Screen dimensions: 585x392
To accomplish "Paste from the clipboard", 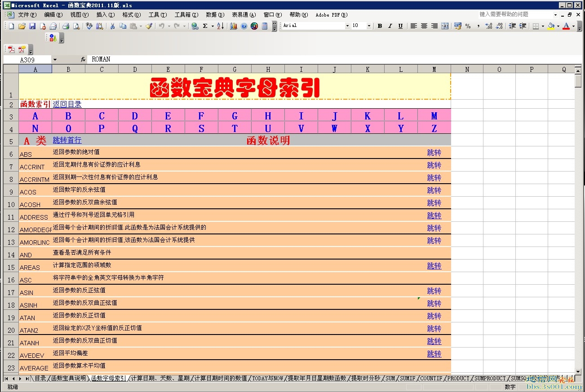I will [133, 26].
